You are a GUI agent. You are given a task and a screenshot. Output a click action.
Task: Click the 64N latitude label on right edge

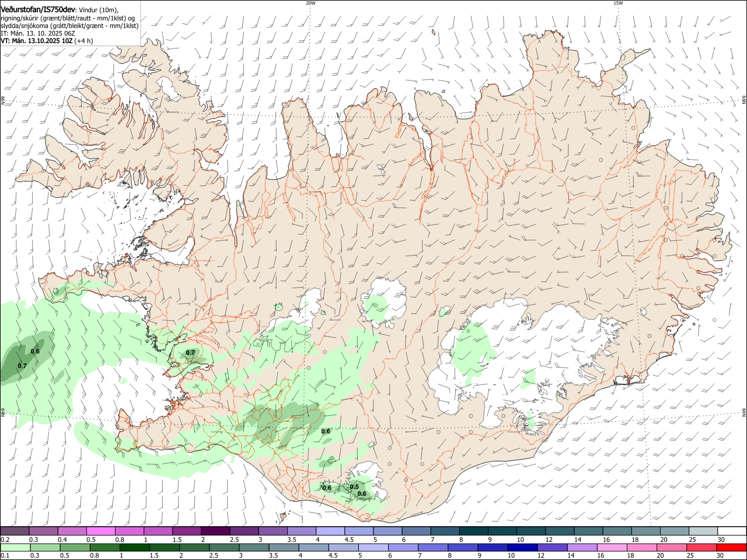[744, 412]
